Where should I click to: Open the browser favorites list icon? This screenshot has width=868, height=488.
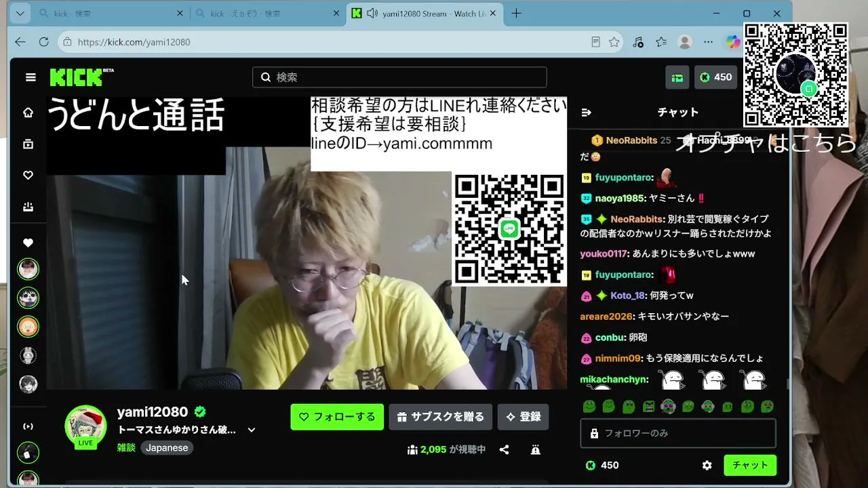661,42
